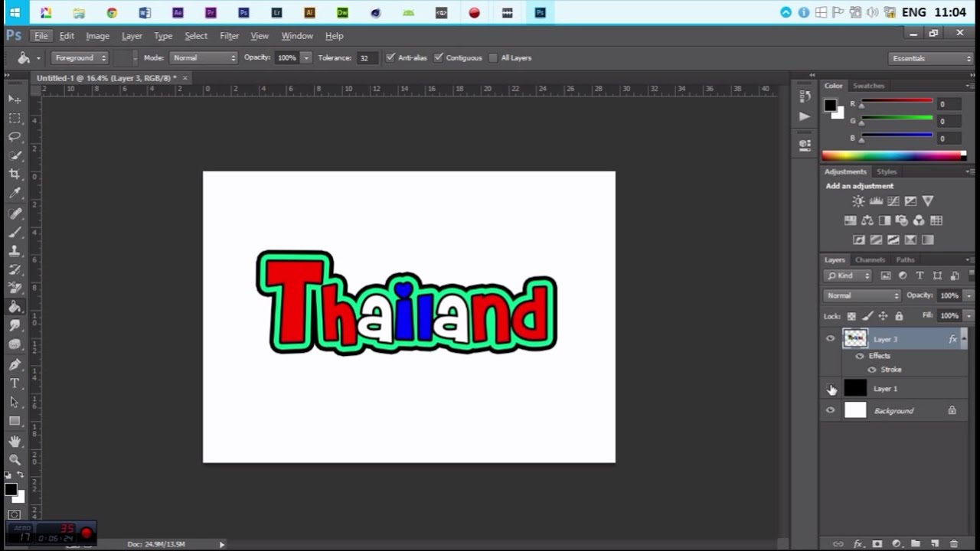Open the Opacity slider dropdown in options bar
980x551 pixels.
(306, 57)
